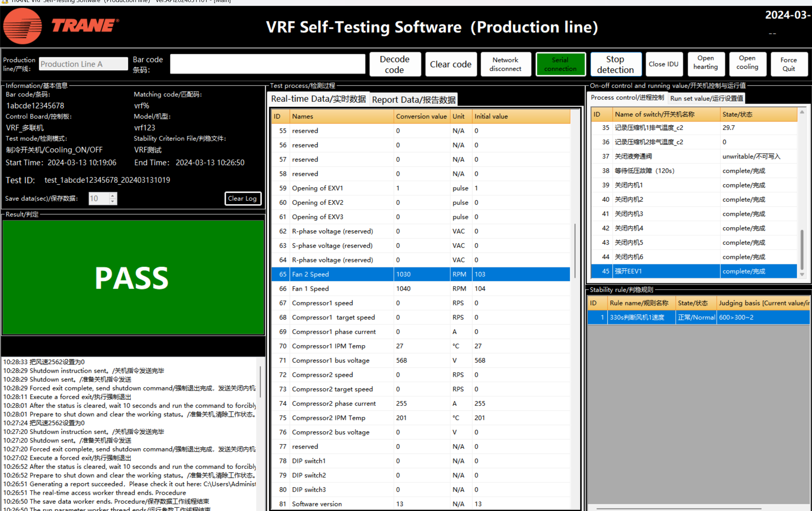Click the bar code value 1abcde12345678
Image resolution: width=812 pixels, height=511 pixels.
click(x=35, y=106)
